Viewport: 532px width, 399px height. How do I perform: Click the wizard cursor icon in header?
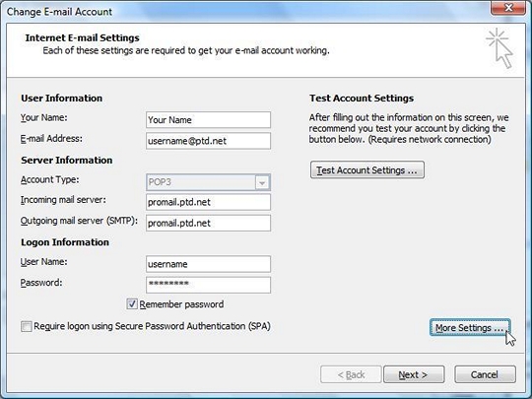coord(499,48)
